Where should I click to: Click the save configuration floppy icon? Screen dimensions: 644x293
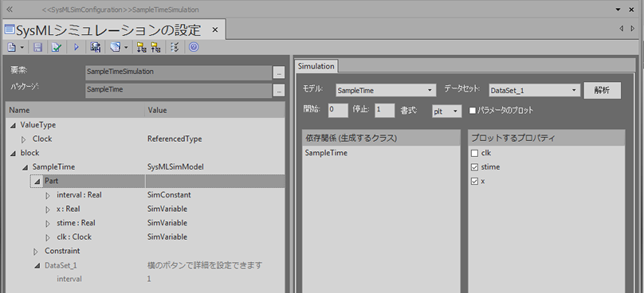pyautogui.click(x=37, y=48)
